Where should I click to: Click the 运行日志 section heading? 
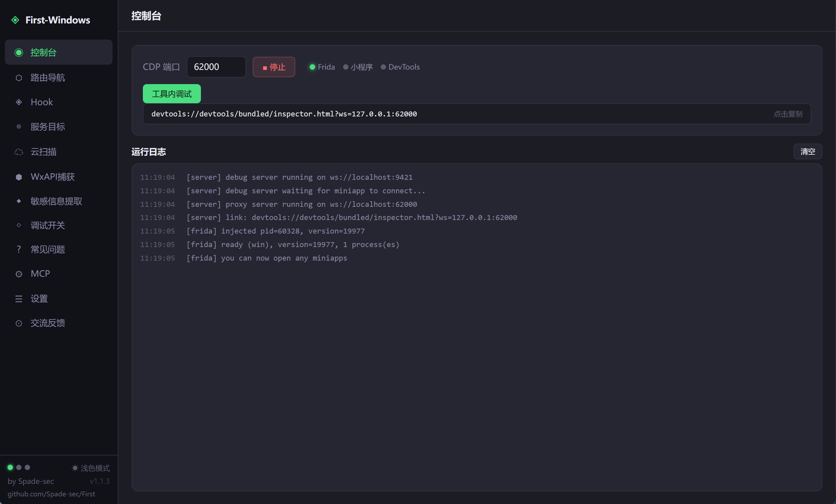pos(148,152)
